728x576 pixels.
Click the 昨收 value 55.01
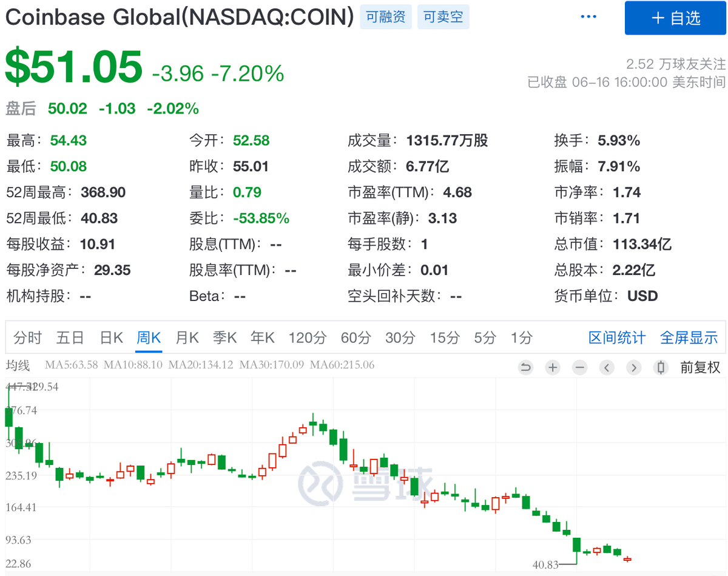(x=251, y=166)
